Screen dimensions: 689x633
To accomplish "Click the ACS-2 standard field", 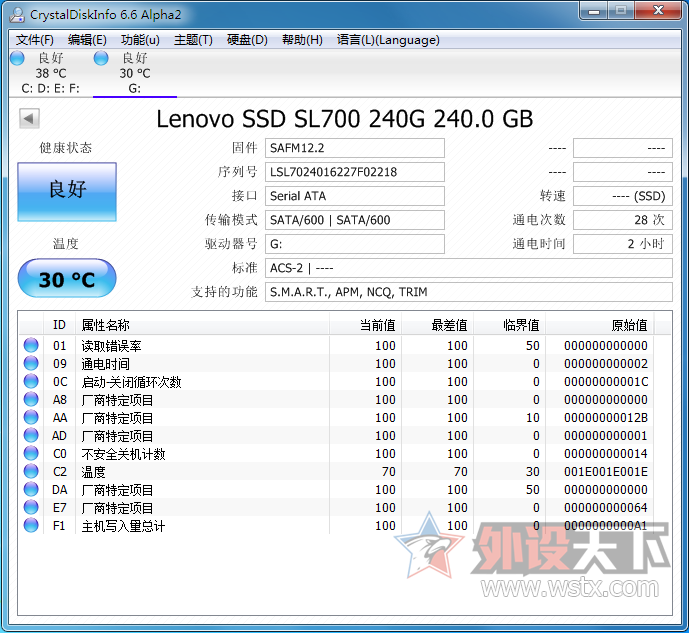I will click(x=468, y=268).
